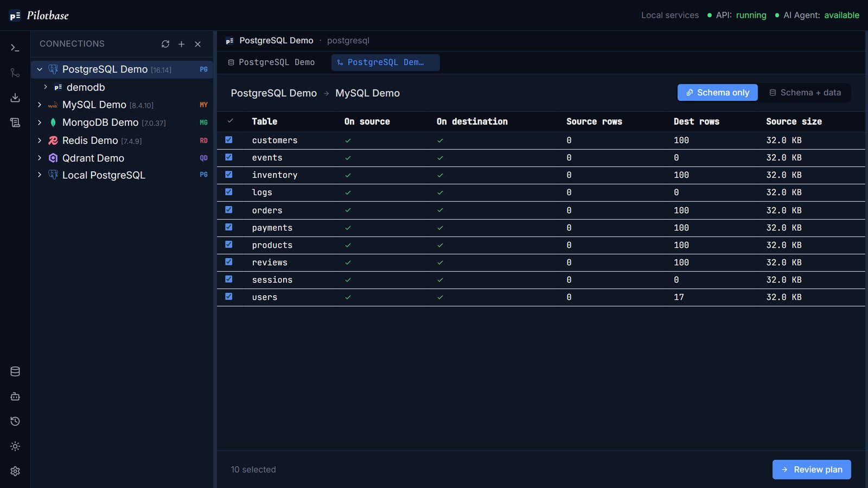Click the Dest rows column header

697,121
